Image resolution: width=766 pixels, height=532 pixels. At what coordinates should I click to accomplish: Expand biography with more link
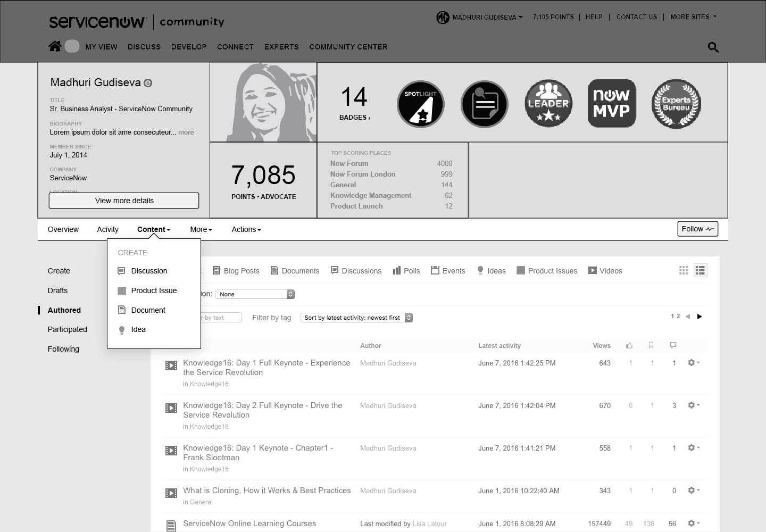coord(186,132)
